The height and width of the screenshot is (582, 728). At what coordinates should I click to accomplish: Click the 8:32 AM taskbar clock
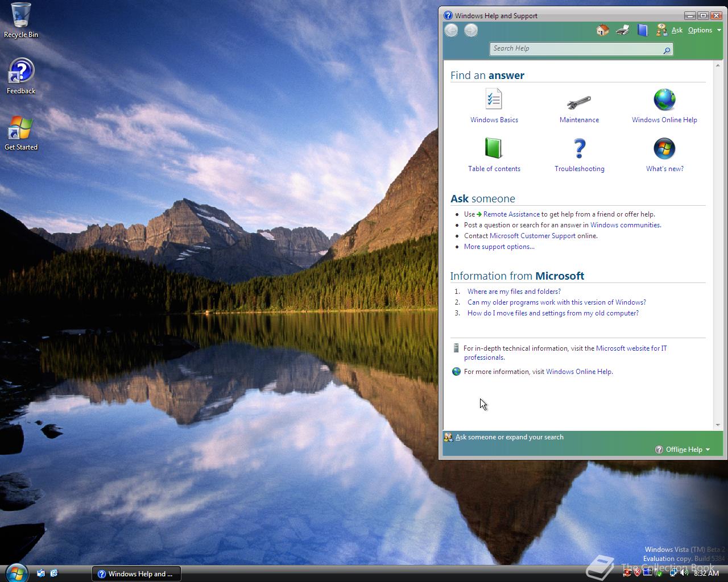[x=706, y=573]
